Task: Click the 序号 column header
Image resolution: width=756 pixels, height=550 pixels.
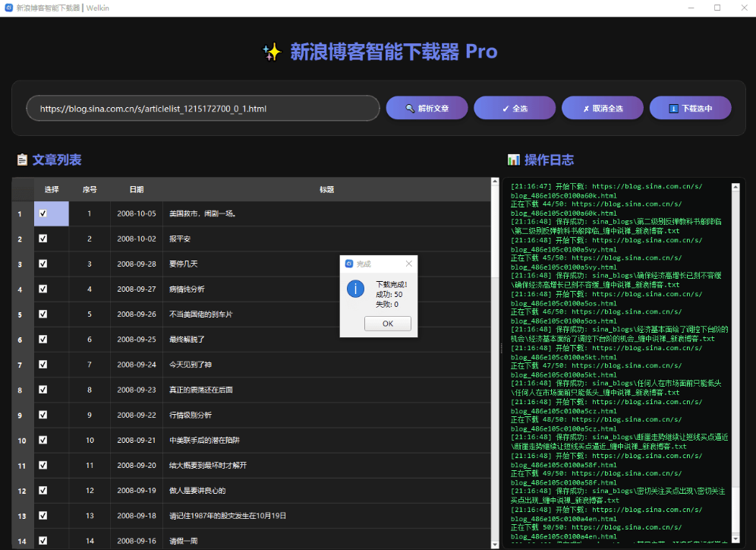Action: pyautogui.click(x=90, y=190)
